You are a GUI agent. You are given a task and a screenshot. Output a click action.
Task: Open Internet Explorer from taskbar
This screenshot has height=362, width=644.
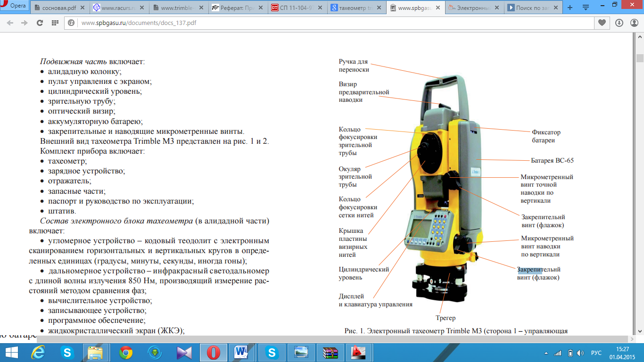pos(38,353)
